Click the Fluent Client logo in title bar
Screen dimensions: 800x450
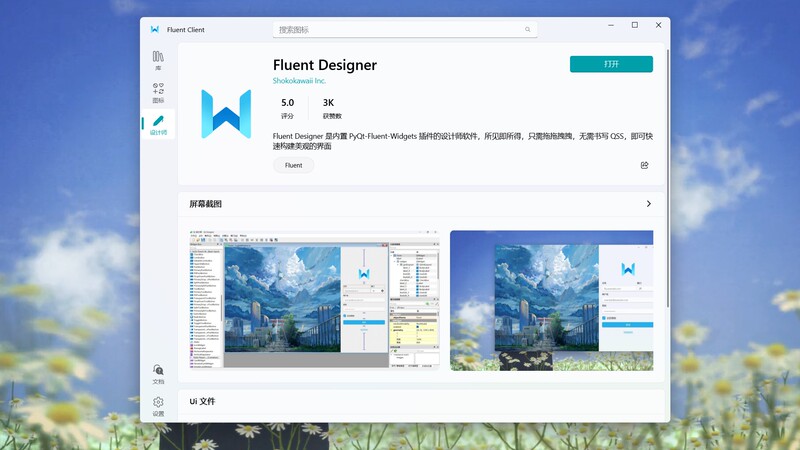point(155,30)
